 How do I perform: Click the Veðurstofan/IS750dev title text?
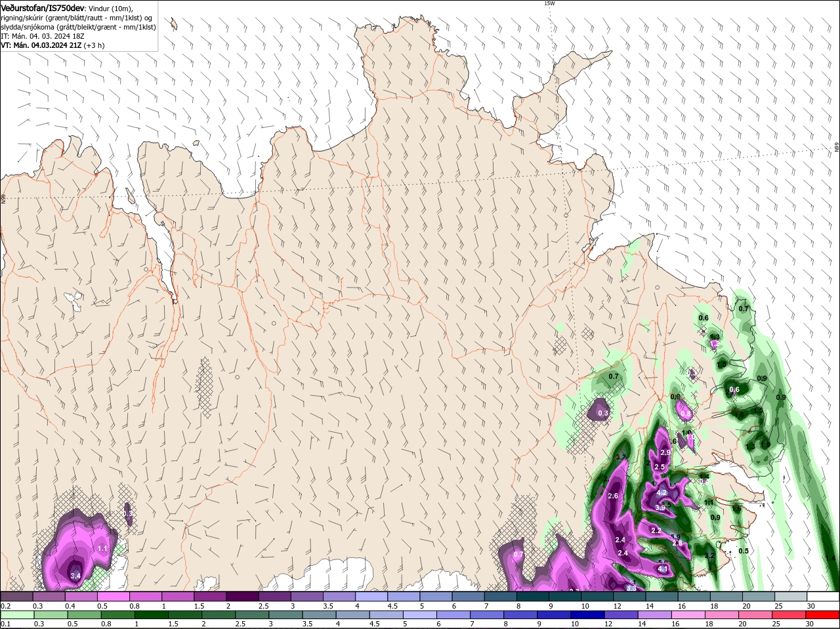43,7
